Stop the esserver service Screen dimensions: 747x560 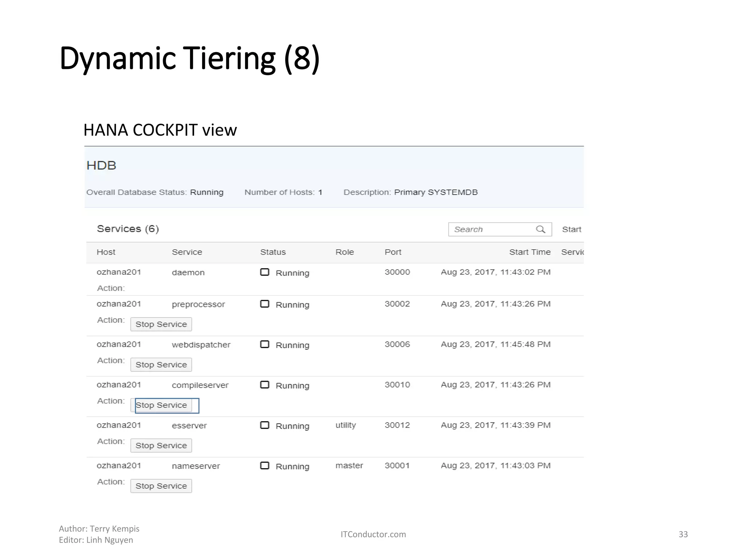(x=161, y=446)
